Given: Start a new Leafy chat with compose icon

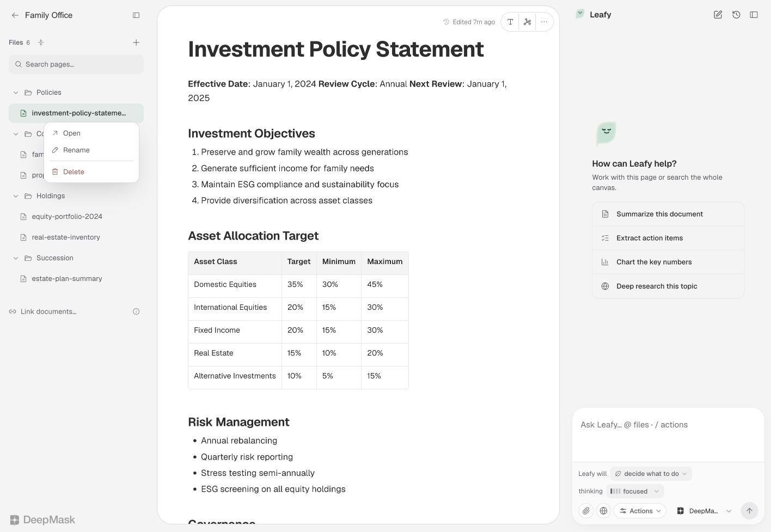Looking at the screenshot, I should click(x=718, y=15).
